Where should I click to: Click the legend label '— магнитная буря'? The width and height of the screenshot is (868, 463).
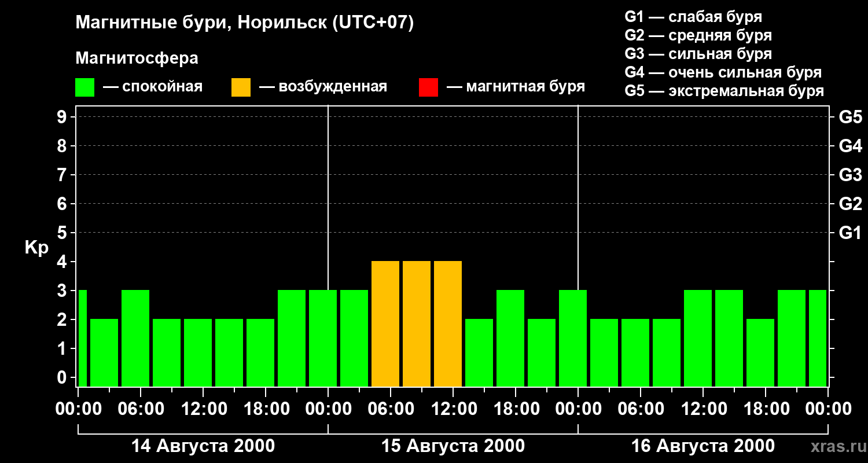pos(516,87)
